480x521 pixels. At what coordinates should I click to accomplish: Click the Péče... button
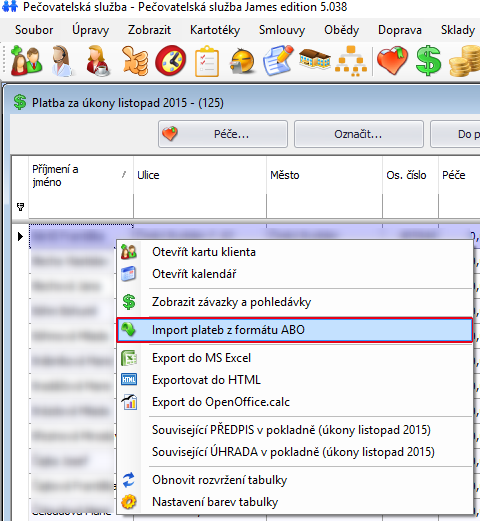click(223, 134)
